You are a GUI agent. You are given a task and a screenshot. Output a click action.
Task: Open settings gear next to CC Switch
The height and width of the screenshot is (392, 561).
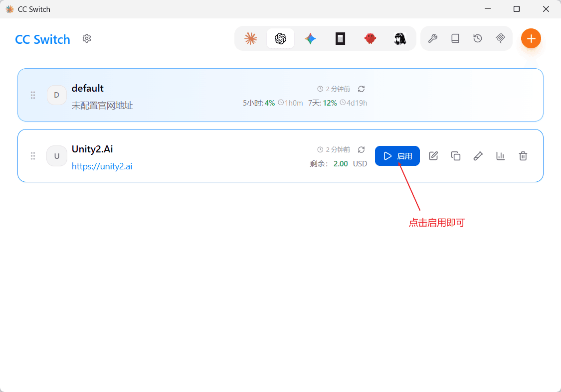tap(87, 38)
